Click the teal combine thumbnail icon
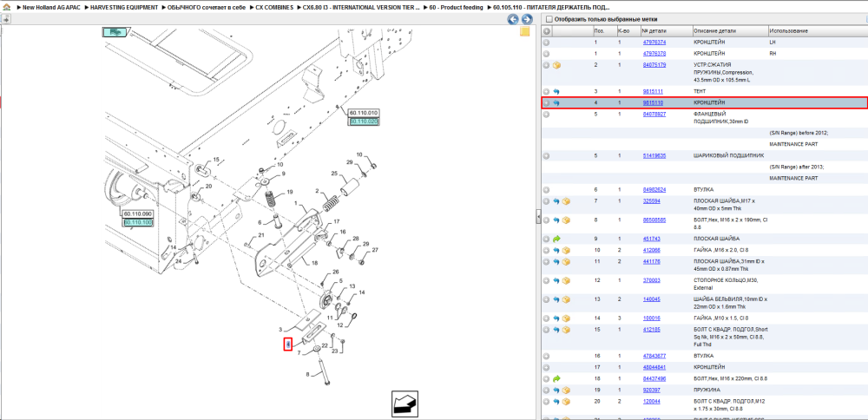 115,32
